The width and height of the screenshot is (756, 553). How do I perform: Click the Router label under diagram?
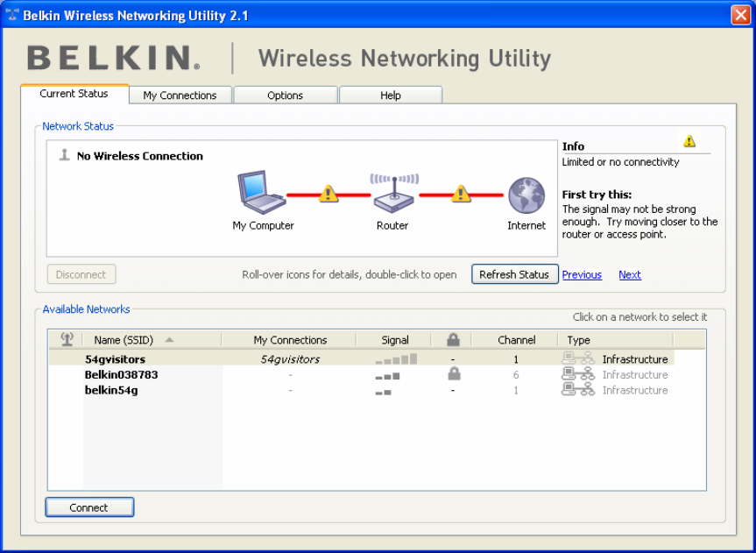(392, 225)
